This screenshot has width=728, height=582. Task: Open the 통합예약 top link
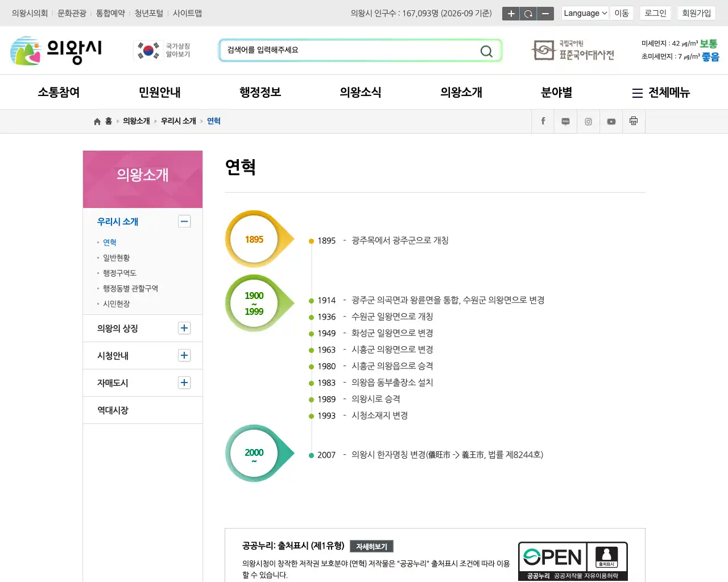coord(110,13)
